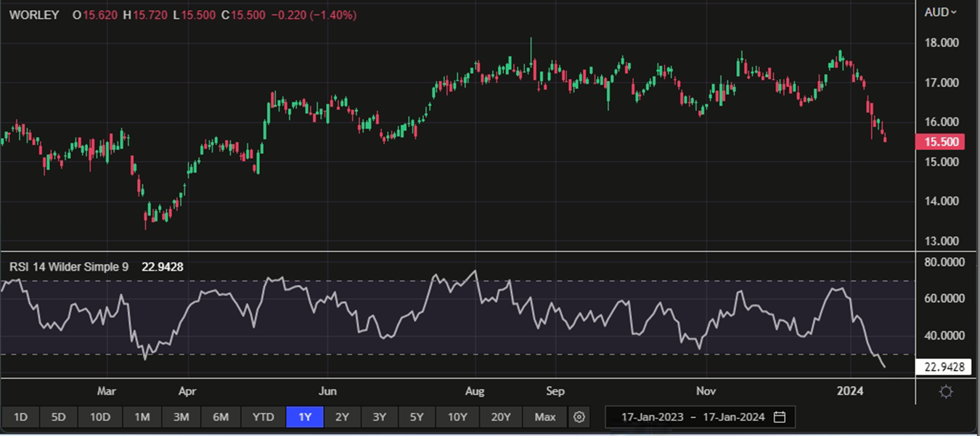Select the 1D time range

pyautogui.click(x=20, y=417)
